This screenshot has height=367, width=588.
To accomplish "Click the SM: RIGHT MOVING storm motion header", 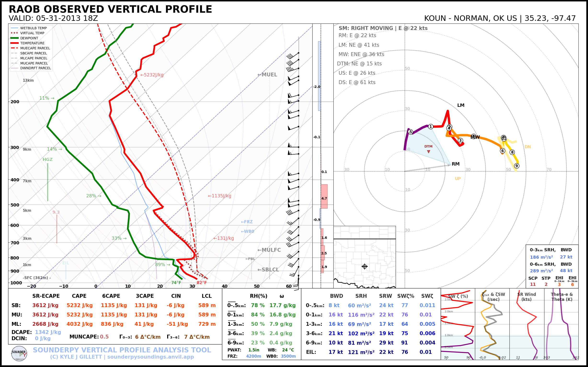I will tap(383, 28).
